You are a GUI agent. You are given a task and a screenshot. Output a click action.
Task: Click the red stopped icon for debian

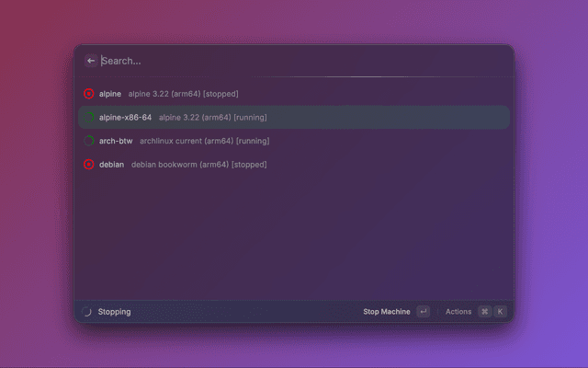coord(89,165)
